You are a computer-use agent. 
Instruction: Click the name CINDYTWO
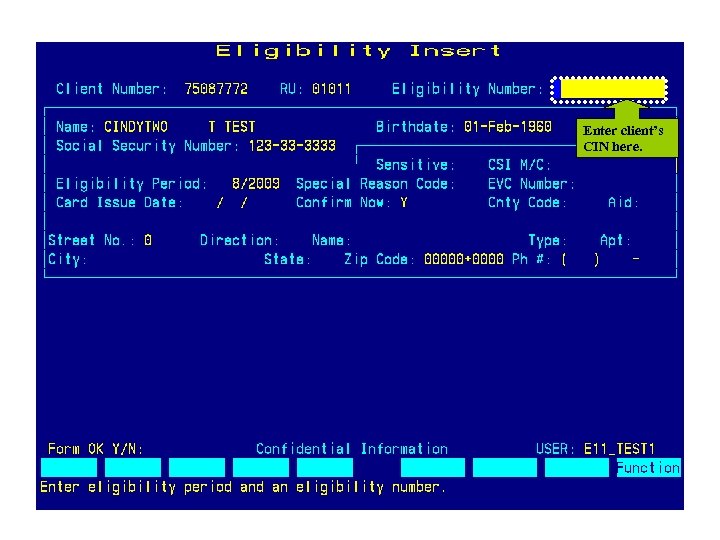[136, 127]
